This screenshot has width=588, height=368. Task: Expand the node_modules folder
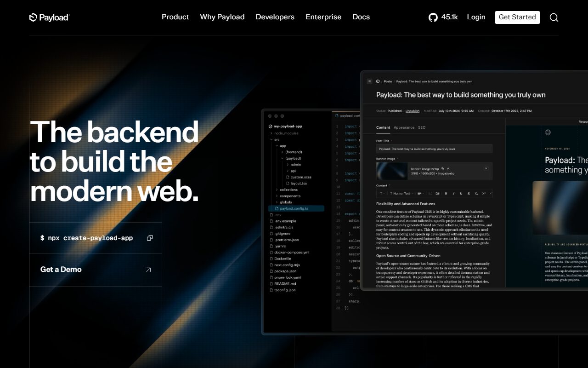[284, 133]
